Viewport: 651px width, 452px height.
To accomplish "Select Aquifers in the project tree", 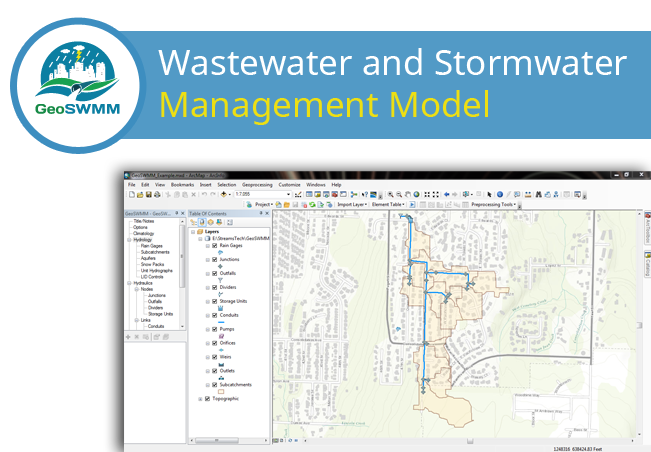I will coord(148,258).
